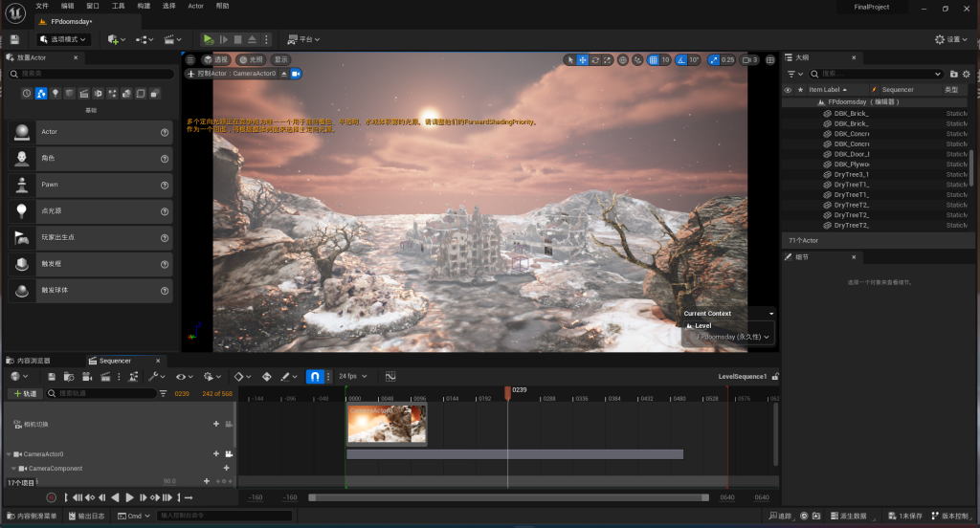Toggle grid snapping in viewport toolbar
Screen dimensions: 980x528
click(x=653, y=60)
